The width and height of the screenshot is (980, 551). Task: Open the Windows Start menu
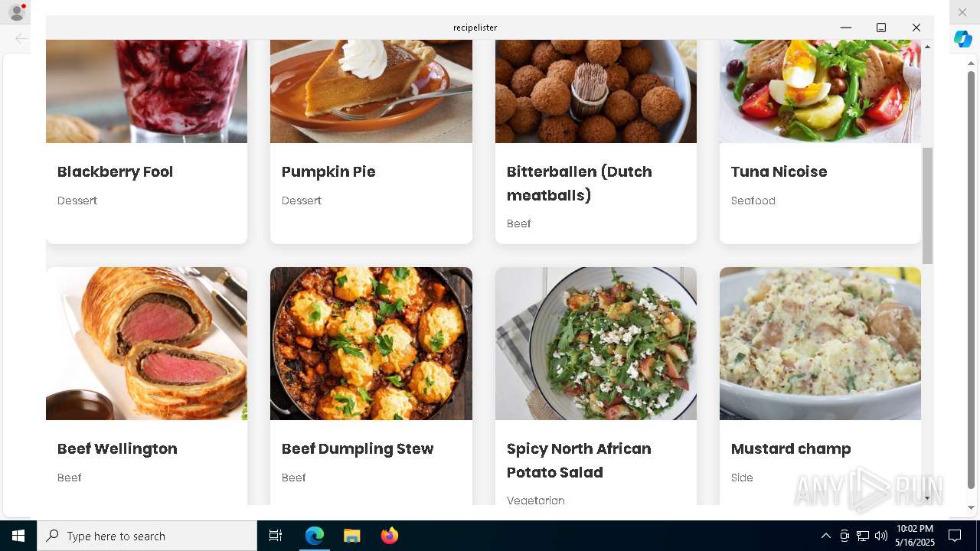click(18, 536)
